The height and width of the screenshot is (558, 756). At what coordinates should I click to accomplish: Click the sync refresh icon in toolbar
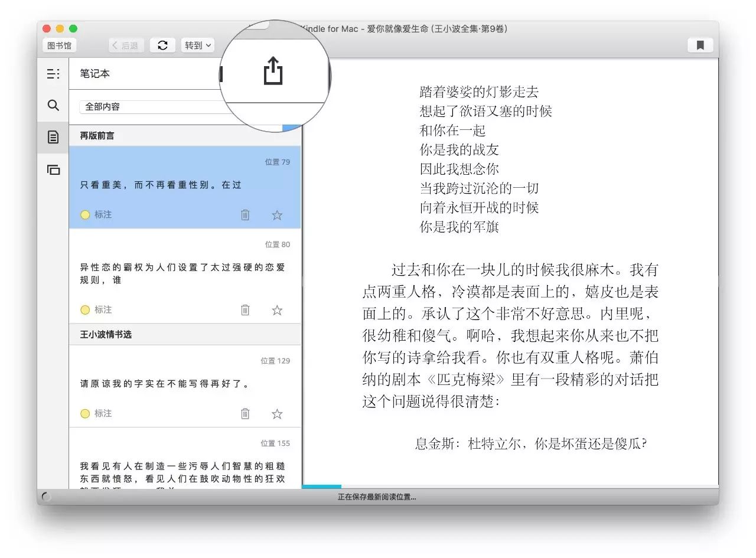pyautogui.click(x=162, y=45)
